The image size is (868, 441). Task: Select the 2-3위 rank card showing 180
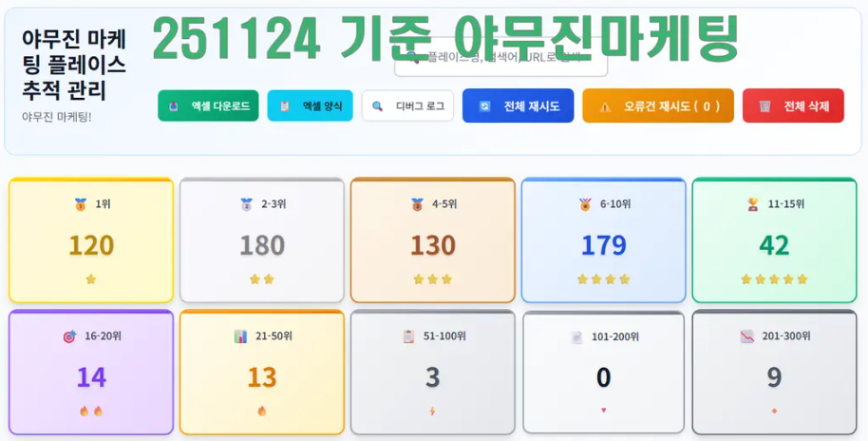point(262,240)
